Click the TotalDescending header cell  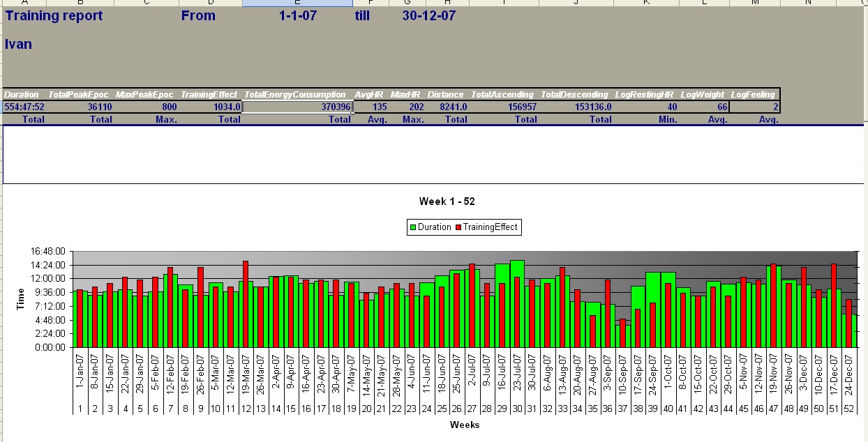[x=575, y=95]
